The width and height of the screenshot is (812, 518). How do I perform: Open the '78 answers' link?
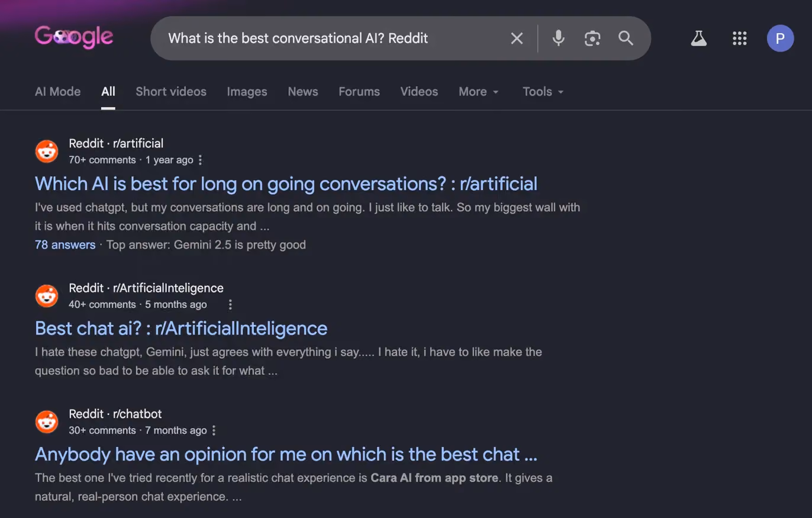coord(65,244)
